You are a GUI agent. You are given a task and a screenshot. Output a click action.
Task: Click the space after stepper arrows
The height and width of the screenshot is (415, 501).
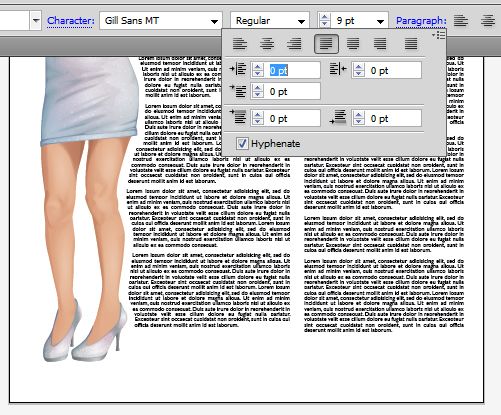click(x=359, y=118)
